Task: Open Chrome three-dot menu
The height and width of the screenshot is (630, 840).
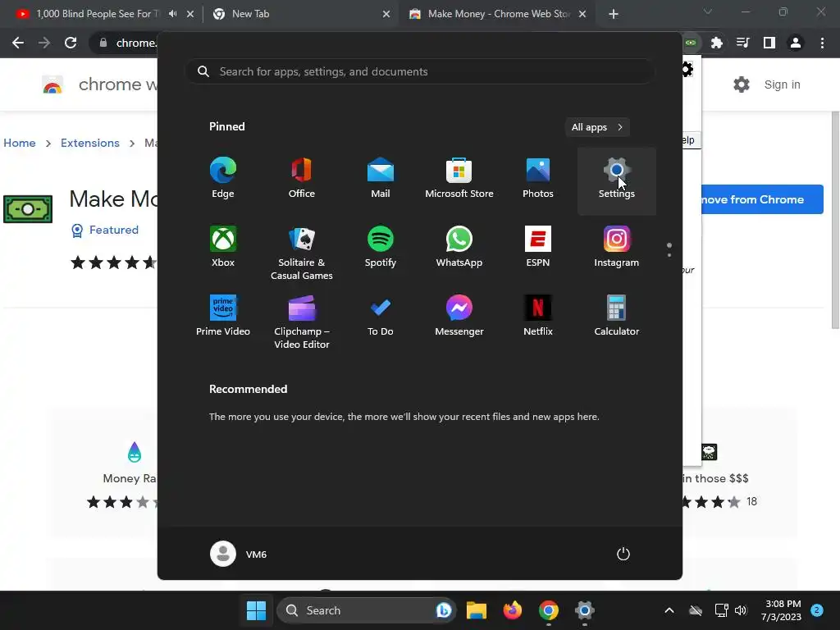Action: click(822, 43)
